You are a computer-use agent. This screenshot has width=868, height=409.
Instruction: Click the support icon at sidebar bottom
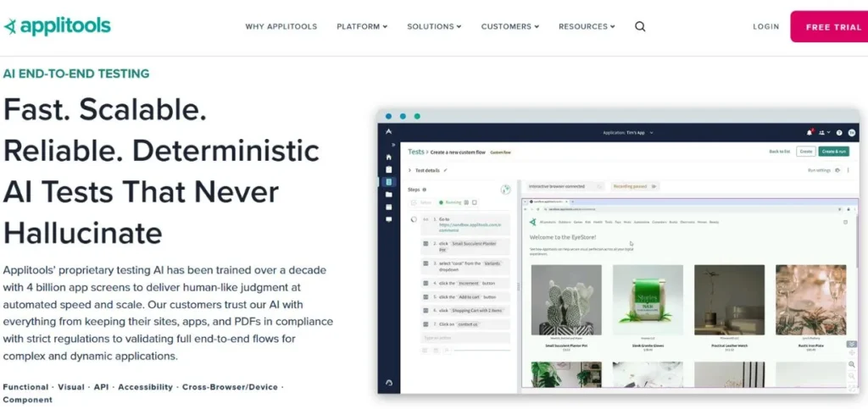(388, 383)
